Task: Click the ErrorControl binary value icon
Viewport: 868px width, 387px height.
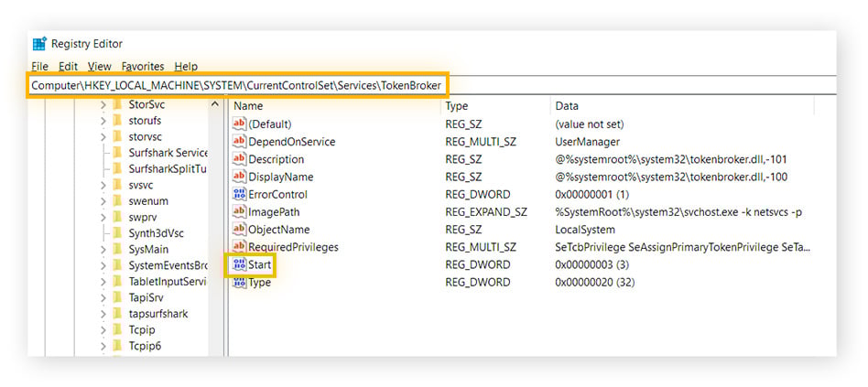Action: click(239, 195)
